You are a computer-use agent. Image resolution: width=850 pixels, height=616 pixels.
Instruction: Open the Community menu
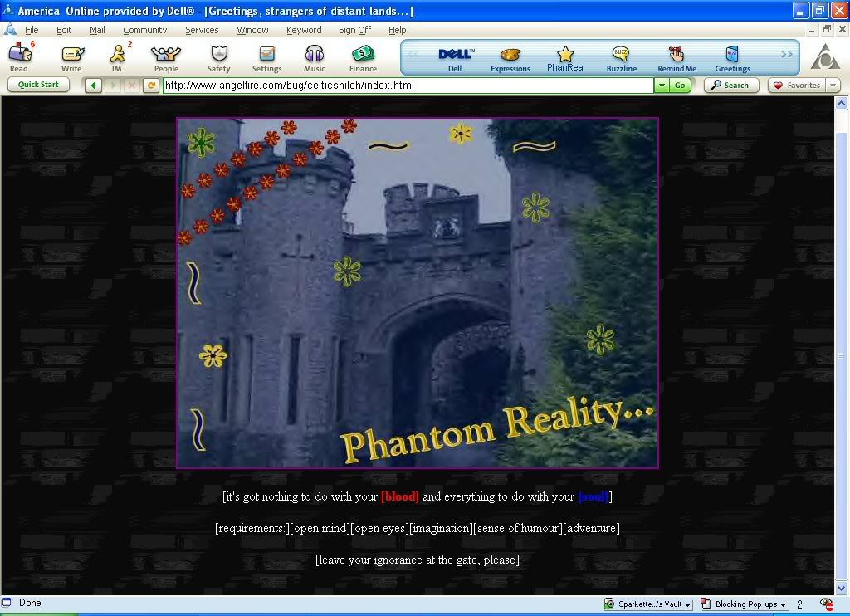pyautogui.click(x=144, y=30)
